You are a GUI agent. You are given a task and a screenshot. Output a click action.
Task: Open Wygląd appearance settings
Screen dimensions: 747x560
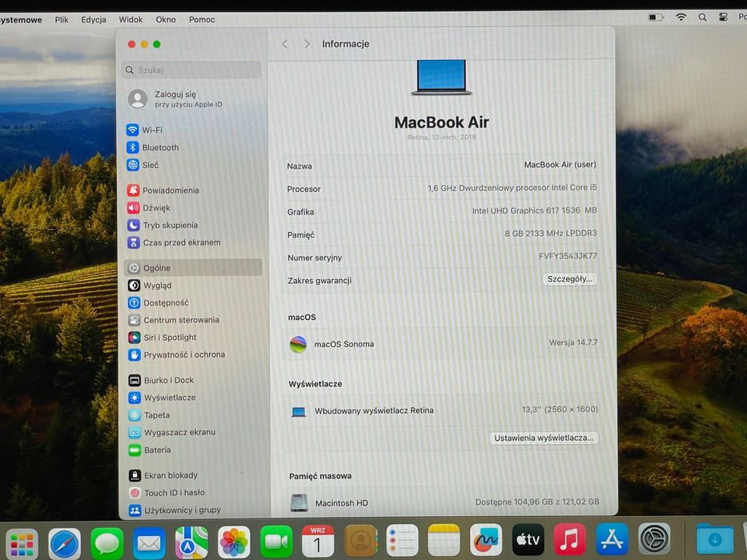(150, 286)
